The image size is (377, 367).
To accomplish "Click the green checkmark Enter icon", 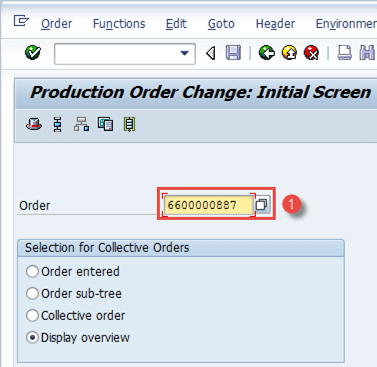I will click(x=33, y=53).
